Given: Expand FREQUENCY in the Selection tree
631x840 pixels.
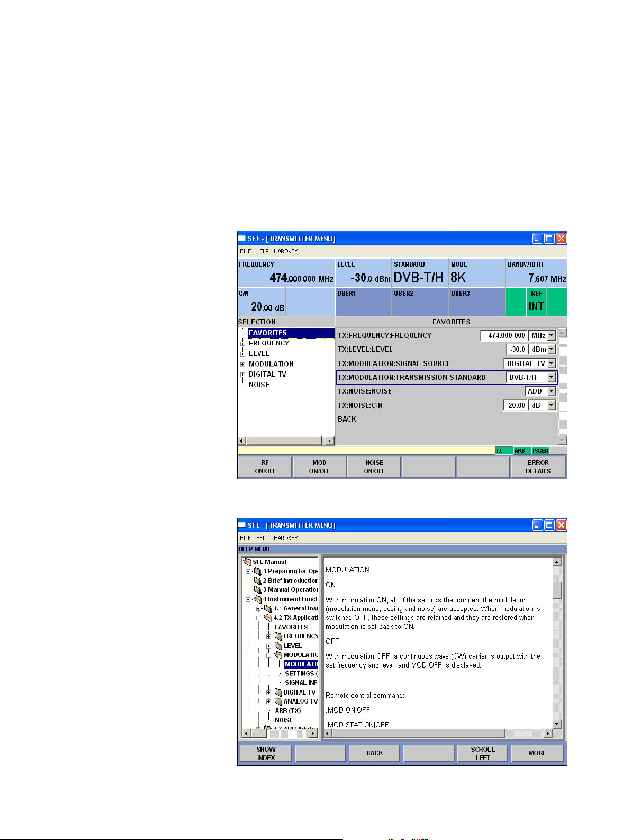Looking at the screenshot, I should [243, 344].
